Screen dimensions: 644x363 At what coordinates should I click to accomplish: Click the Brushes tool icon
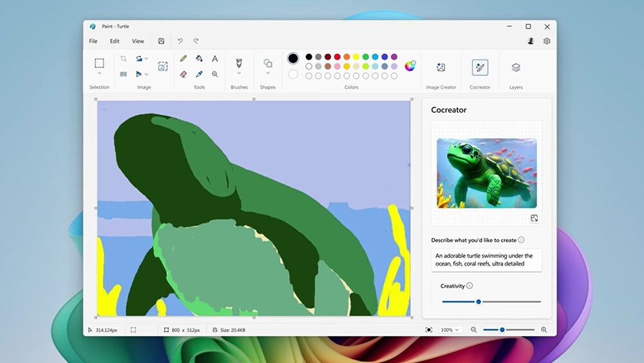pyautogui.click(x=239, y=63)
